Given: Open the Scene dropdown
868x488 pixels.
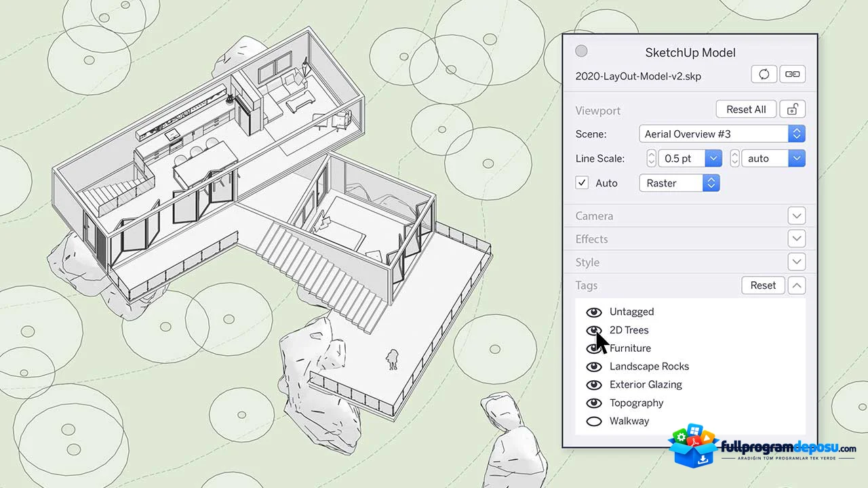Looking at the screenshot, I should 722,134.
